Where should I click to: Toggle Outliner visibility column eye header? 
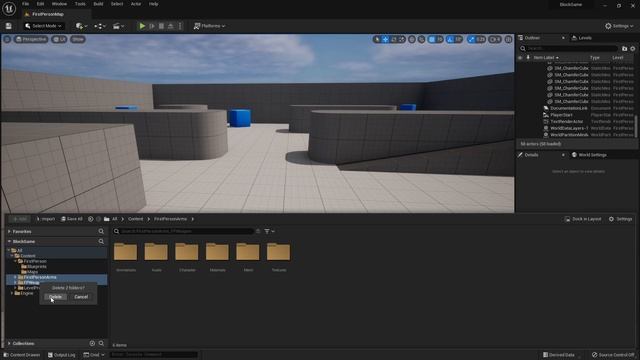[x=520, y=58]
